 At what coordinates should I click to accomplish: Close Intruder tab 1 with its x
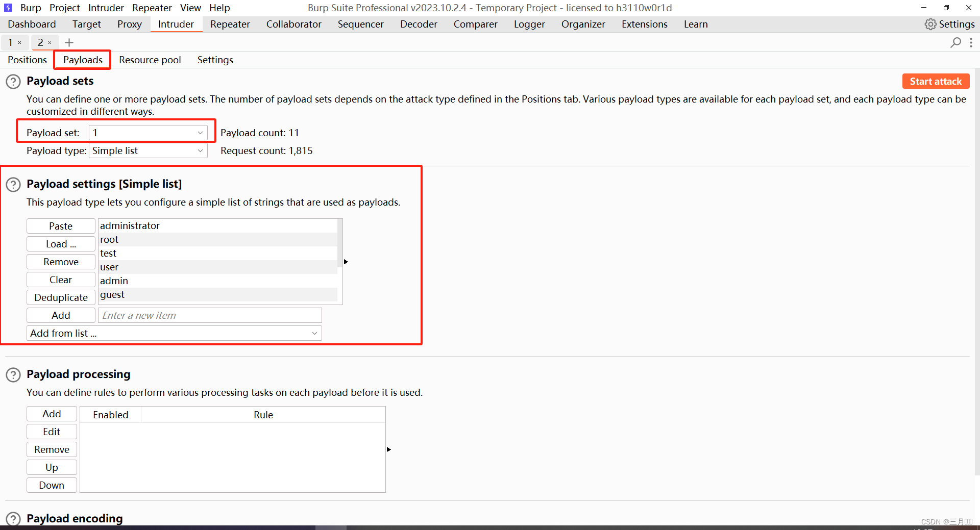pos(20,42)
